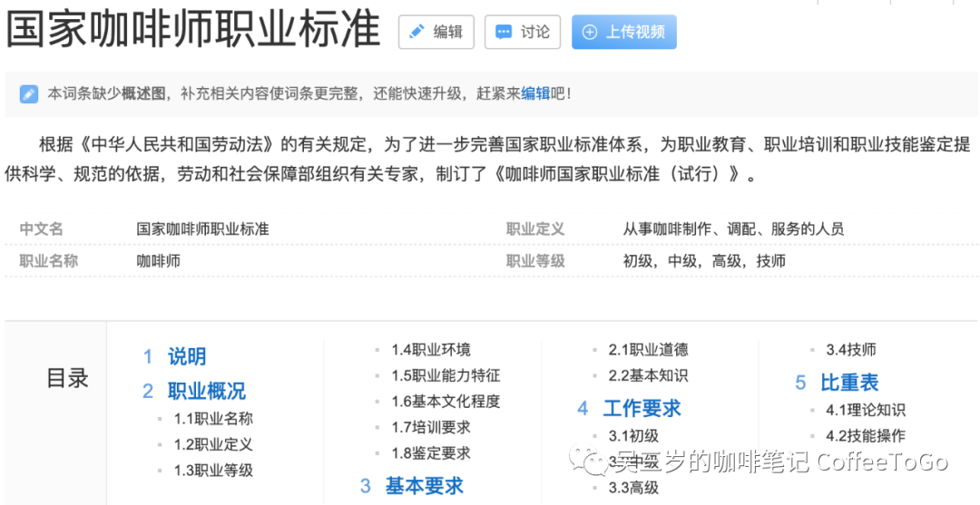
Task: Click the page title 国家咖啡师职业标准
Action: [x=193, y=31]
